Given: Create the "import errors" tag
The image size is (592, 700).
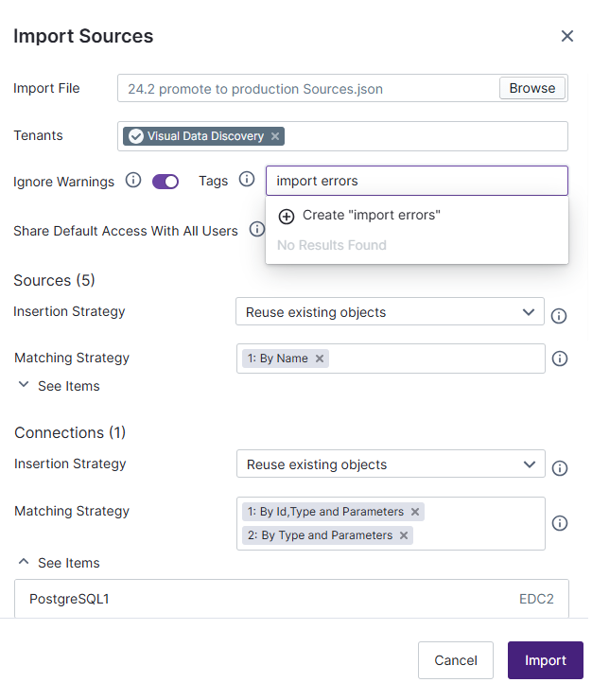Looking at the screenshot, I should click(x=416, y=215).
